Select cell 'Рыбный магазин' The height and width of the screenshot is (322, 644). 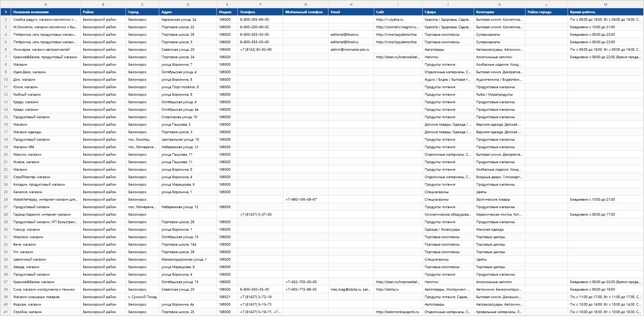(46, 95)
